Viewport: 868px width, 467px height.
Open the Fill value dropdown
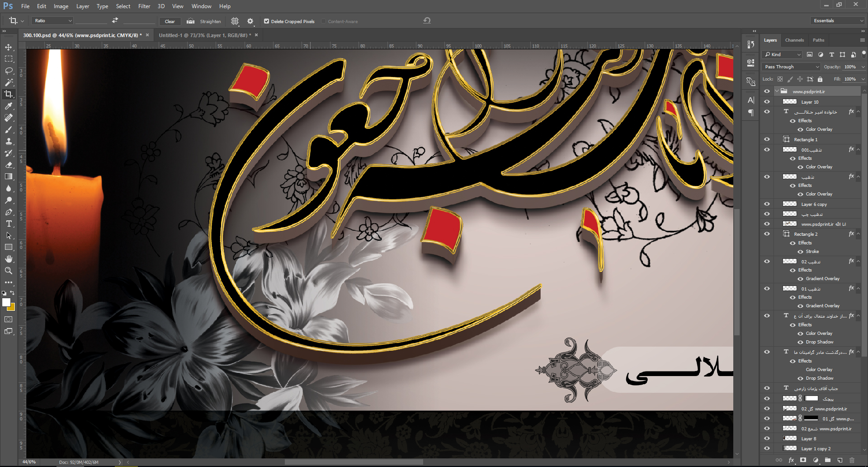[x=863, y=79]
